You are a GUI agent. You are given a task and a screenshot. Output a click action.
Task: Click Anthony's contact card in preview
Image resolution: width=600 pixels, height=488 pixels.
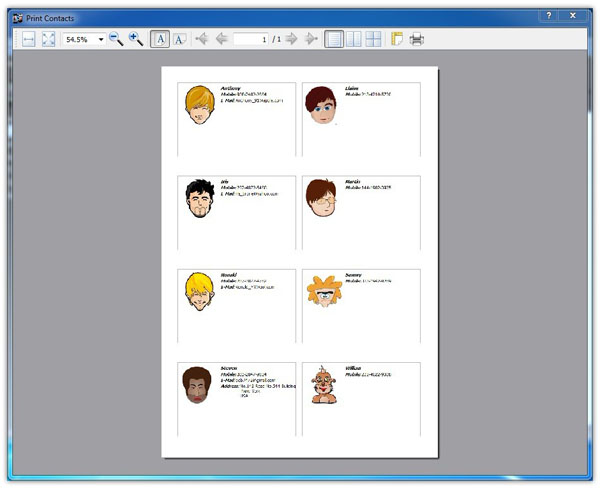tap(237, 118)
